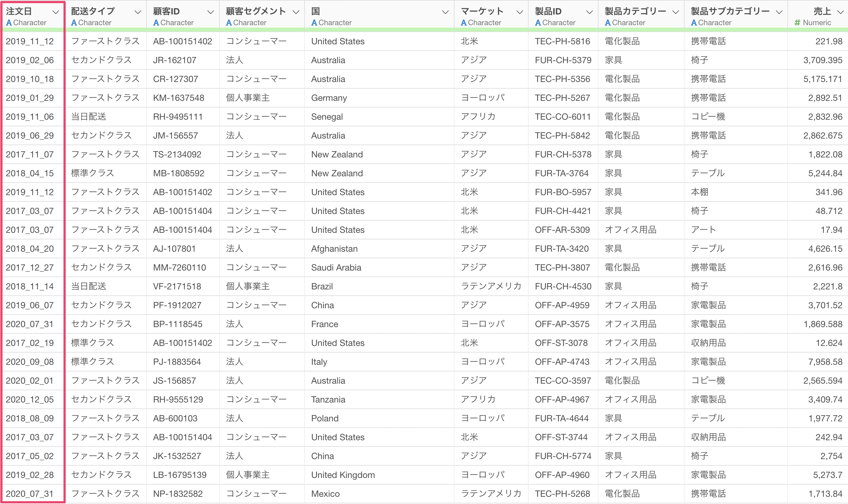848x504 pixels.
Task: Select the sales value 17.94
Action: click(831, 230)
